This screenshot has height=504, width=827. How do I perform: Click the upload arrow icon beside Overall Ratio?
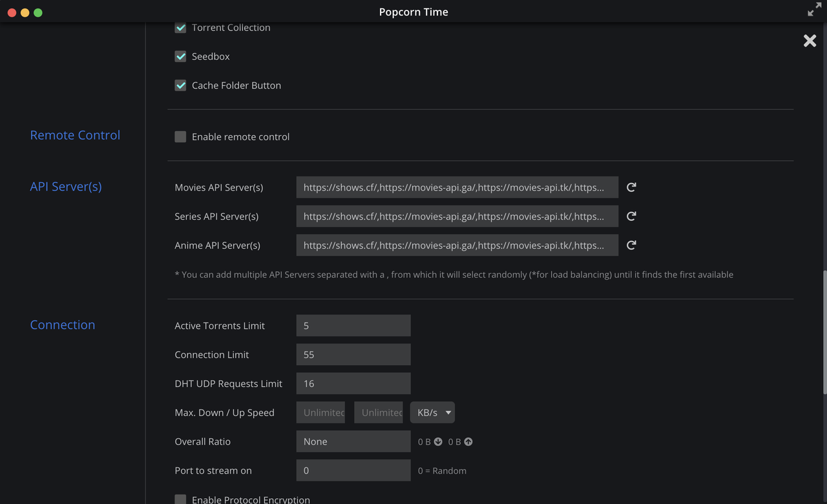click(x=468, y=442)
